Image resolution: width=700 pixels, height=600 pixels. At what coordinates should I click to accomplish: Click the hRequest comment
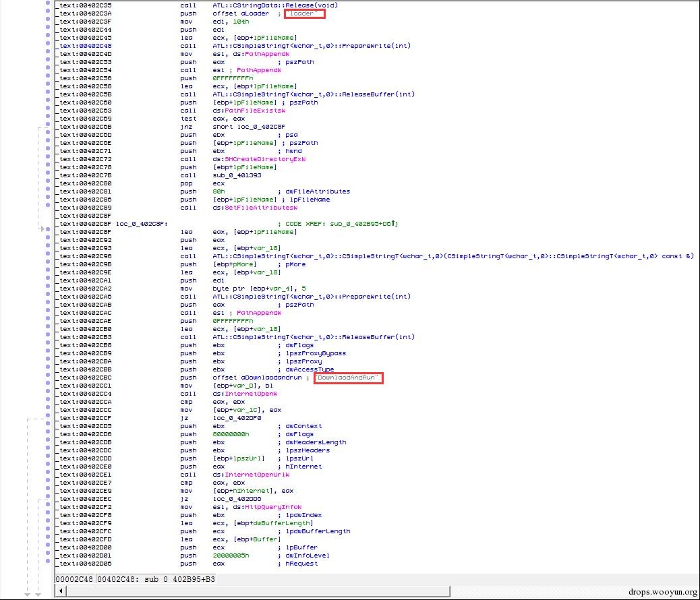(301, 564)
